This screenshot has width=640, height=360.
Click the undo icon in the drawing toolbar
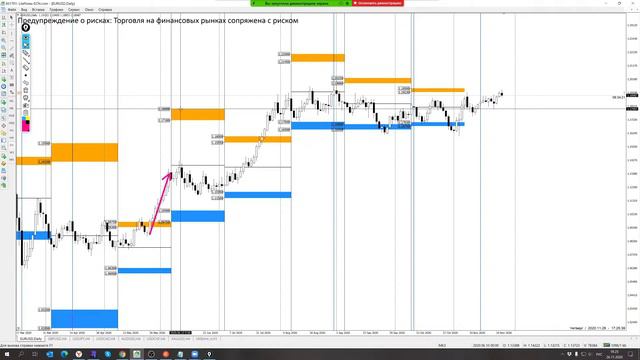(26, 98)
